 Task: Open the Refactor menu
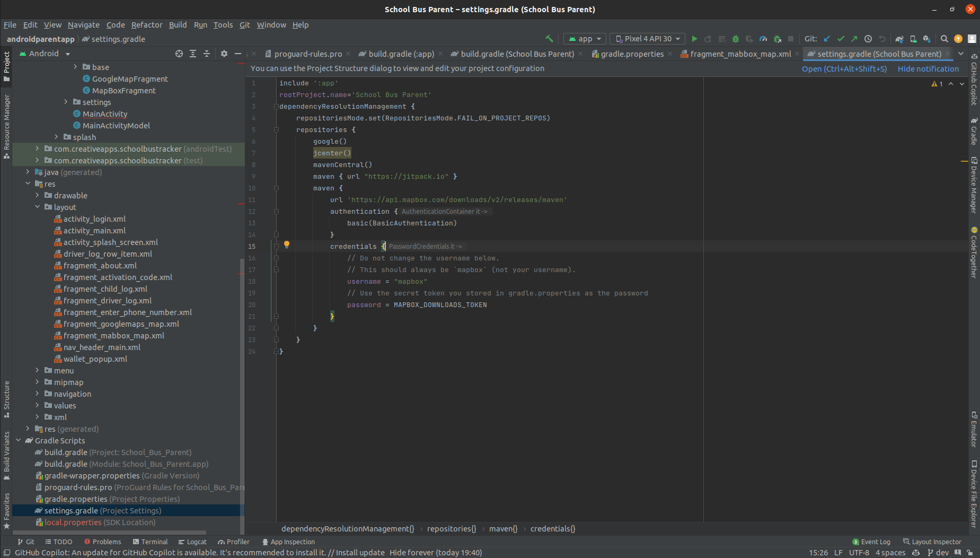point(147,25)
